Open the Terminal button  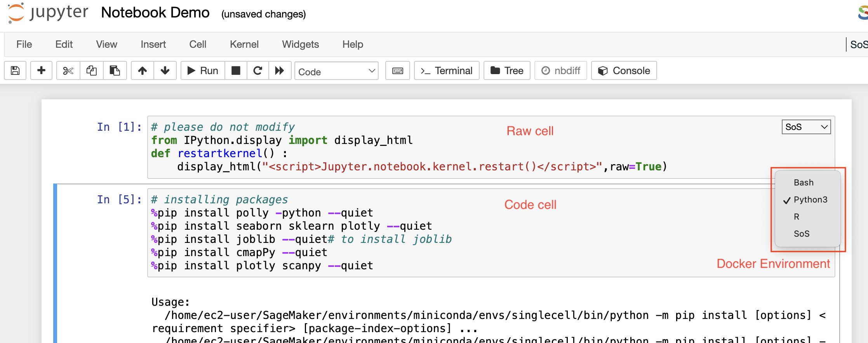click(447, 71)
